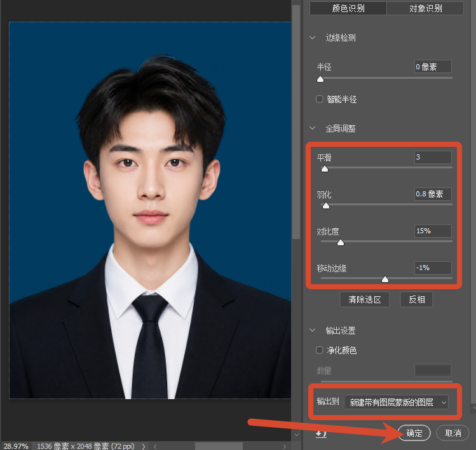Switch to 颜色识别 mode

(x=348, y=8)
